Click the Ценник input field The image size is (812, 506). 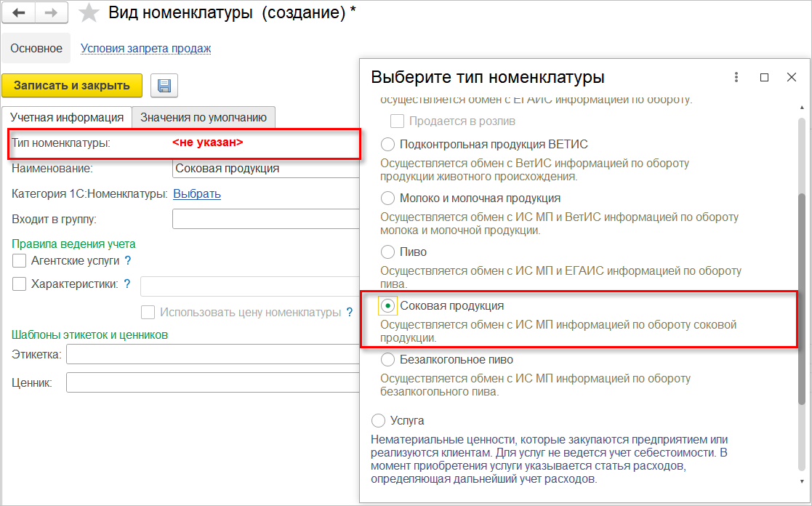[213, 382]
